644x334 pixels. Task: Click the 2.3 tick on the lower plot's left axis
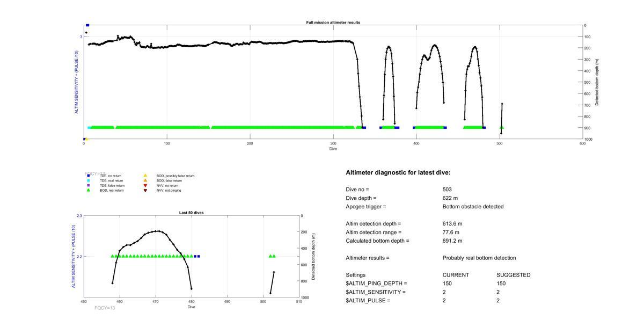(79, 216)
